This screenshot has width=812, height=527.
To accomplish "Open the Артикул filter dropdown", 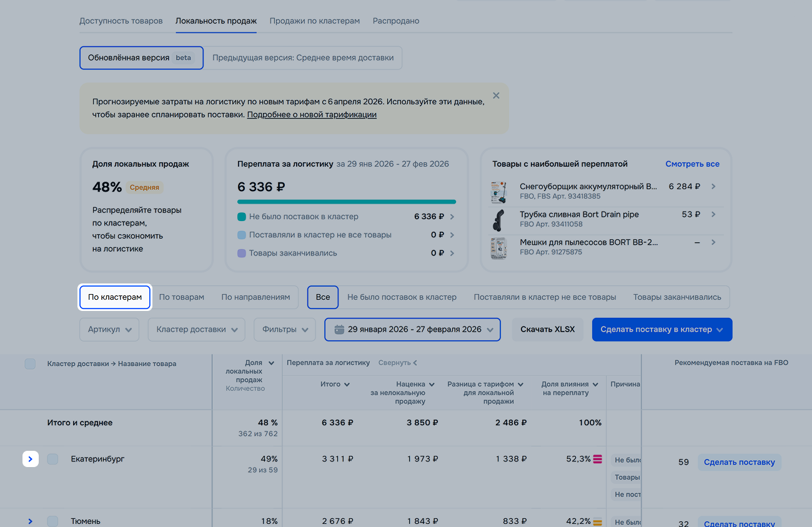I will 109,330.
